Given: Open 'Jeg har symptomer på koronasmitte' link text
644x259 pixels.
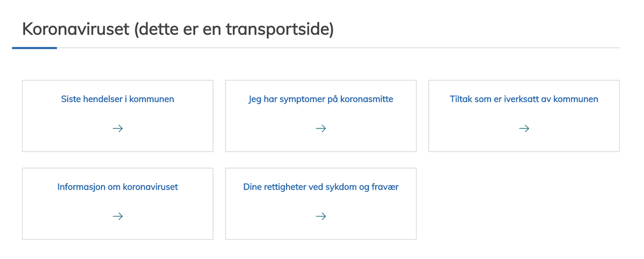Looking at the screenshot, I should 321,99.
